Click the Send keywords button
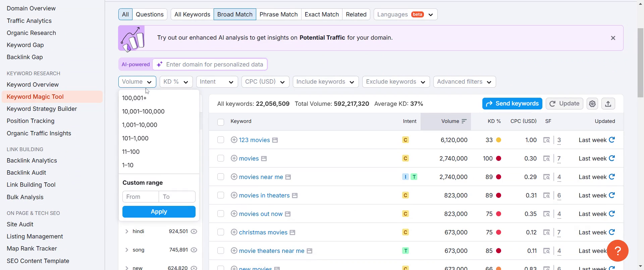The width and height of the screenshot is (644, 270). (x=512, y=103)
